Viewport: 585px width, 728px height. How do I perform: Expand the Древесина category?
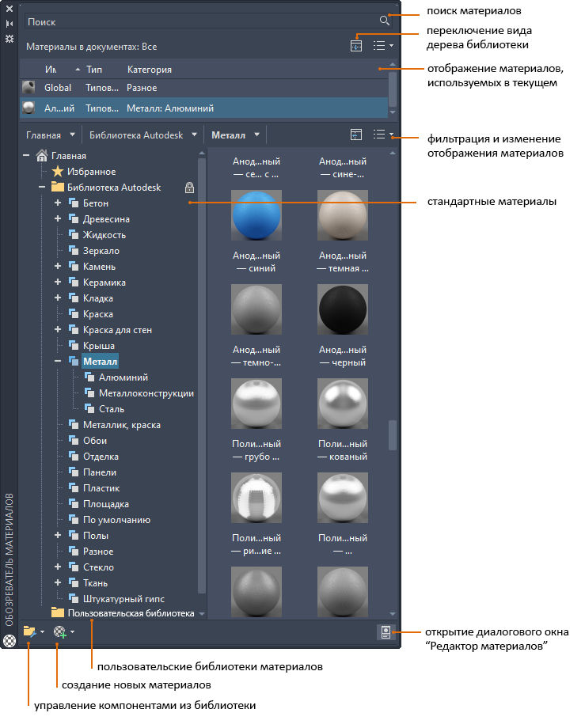point(58,218)
